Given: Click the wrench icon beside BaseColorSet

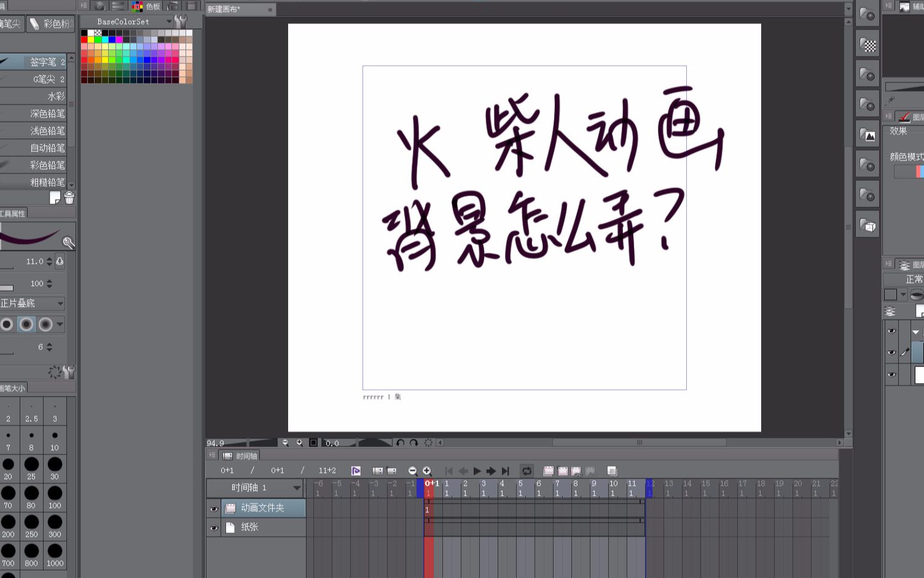Looking at the screenshot, I should click(x=182, y=20).
